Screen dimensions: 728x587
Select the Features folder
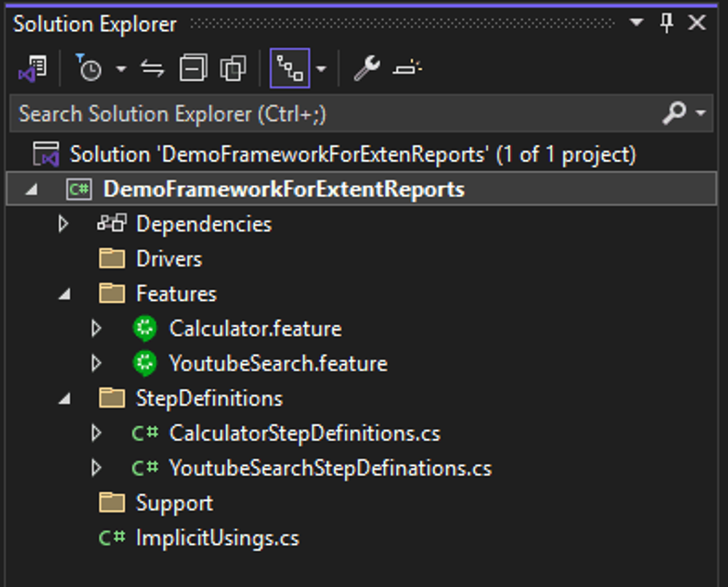[176, 294]
